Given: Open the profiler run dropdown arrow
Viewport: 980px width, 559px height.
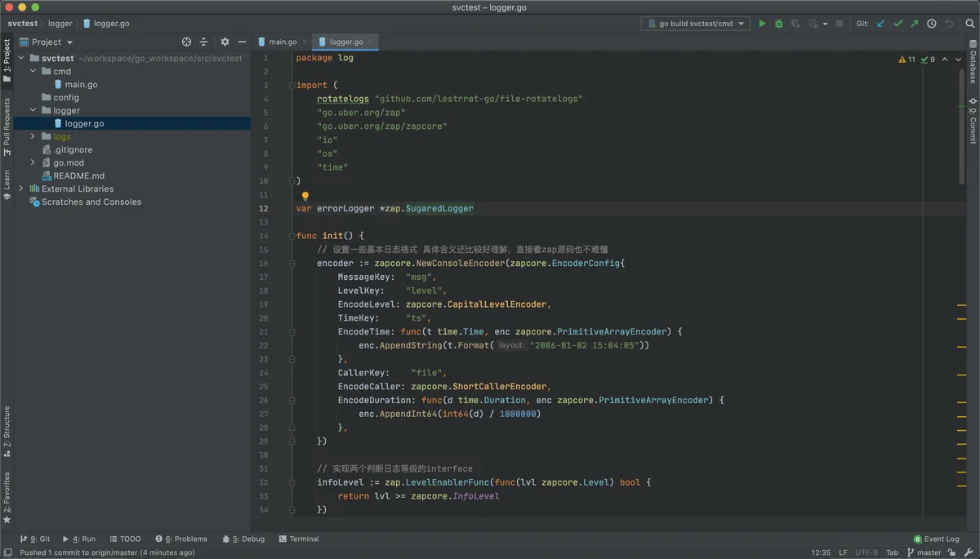Looking at the screenshot, I should [x=826, y=24].
